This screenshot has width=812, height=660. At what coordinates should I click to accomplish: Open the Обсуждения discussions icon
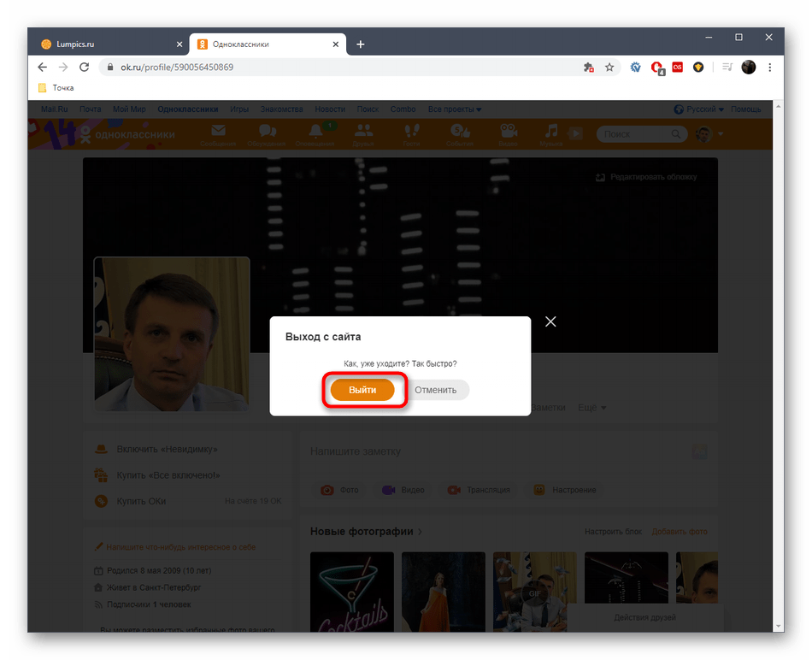[x=267, y=131]
